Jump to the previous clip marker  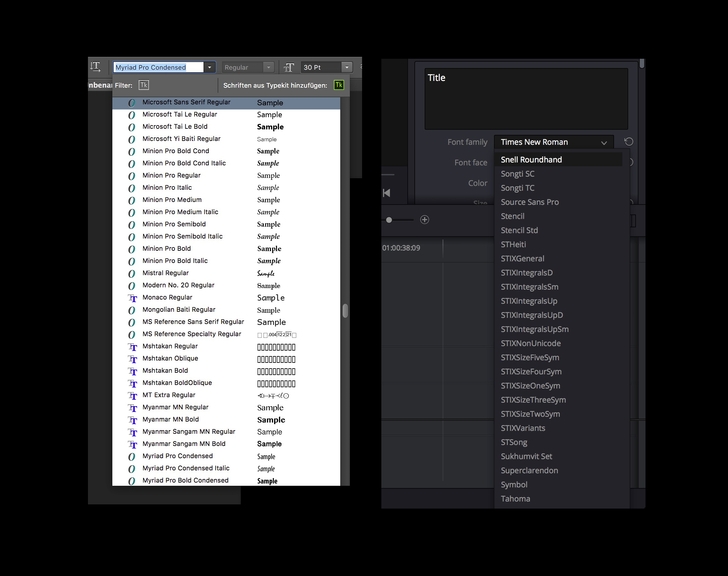pos(386,193)
